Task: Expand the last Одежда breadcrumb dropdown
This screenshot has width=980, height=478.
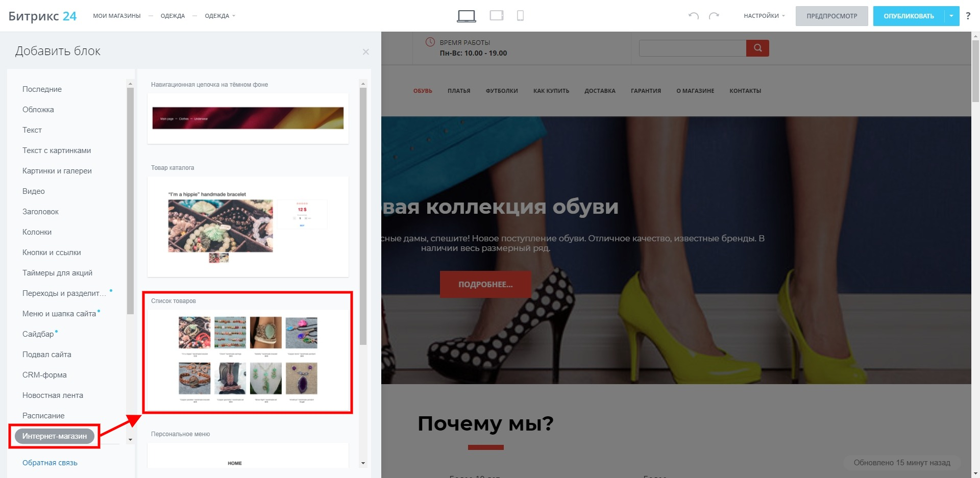Action: 220,16
